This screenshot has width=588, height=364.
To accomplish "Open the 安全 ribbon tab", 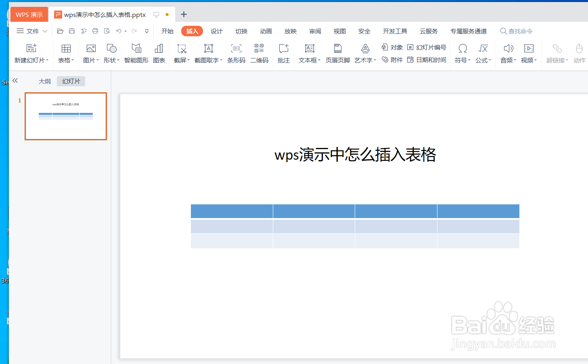I will [364, 31].
